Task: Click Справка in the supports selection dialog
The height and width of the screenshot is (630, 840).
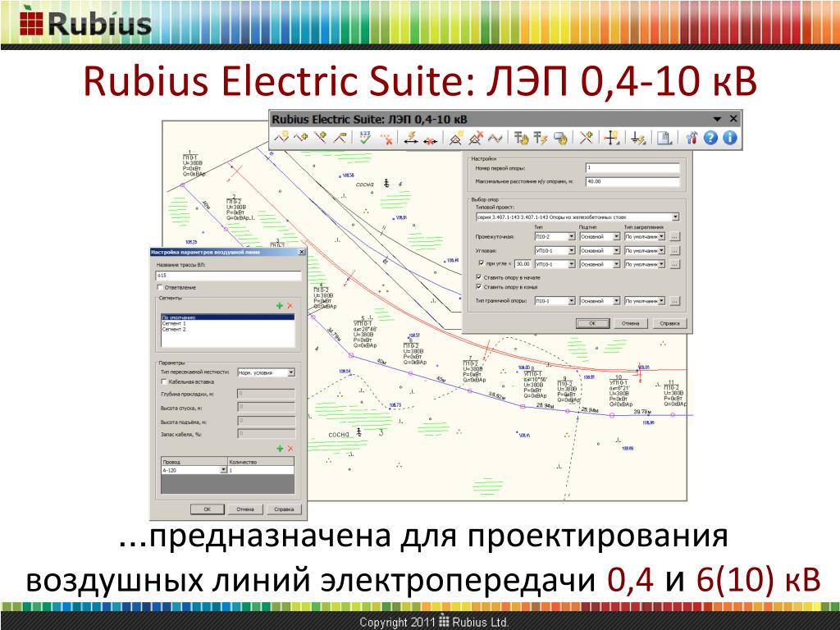Action: [669, 323]
